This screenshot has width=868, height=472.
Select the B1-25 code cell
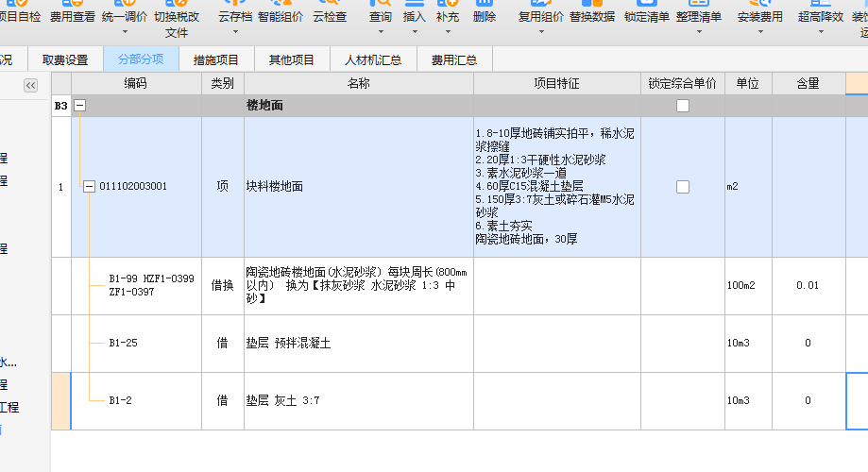tap(136, 343)
